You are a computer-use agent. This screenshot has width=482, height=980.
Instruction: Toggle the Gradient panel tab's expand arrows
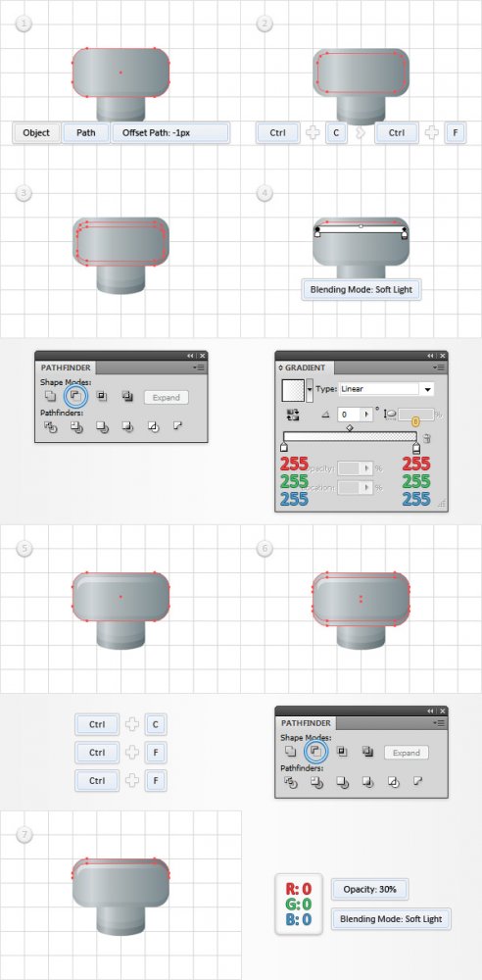281,367
